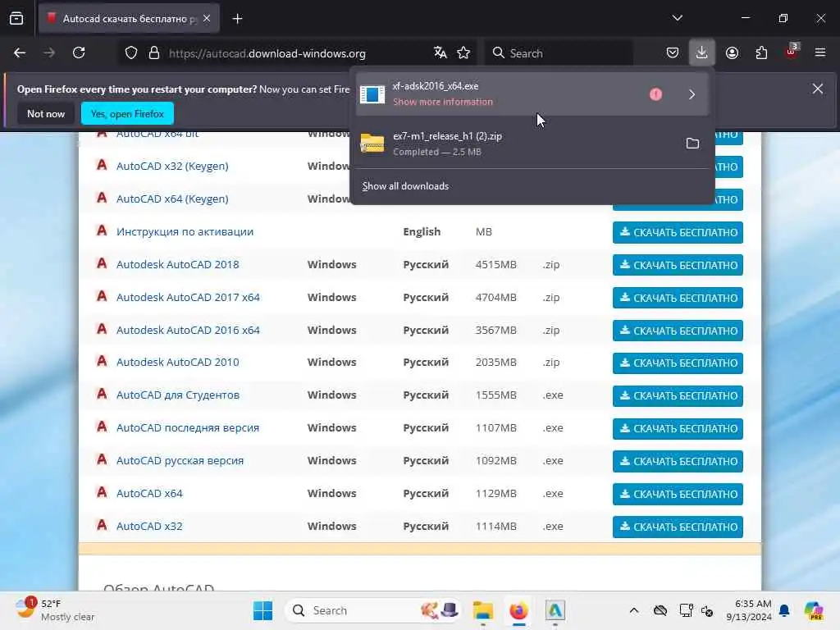Click the site security padlock icon
The width and height of the screenshot is (840, 630).
click(x=154, y=53)
